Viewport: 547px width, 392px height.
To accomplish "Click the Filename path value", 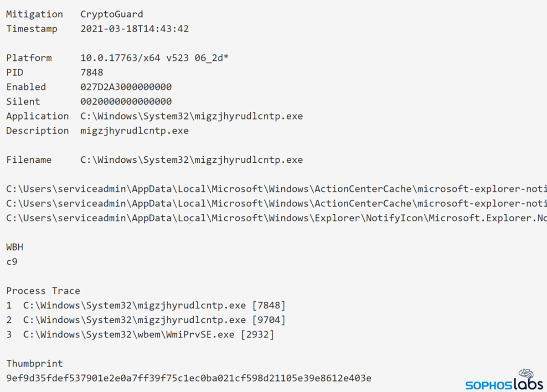I will tap(191, 160).
